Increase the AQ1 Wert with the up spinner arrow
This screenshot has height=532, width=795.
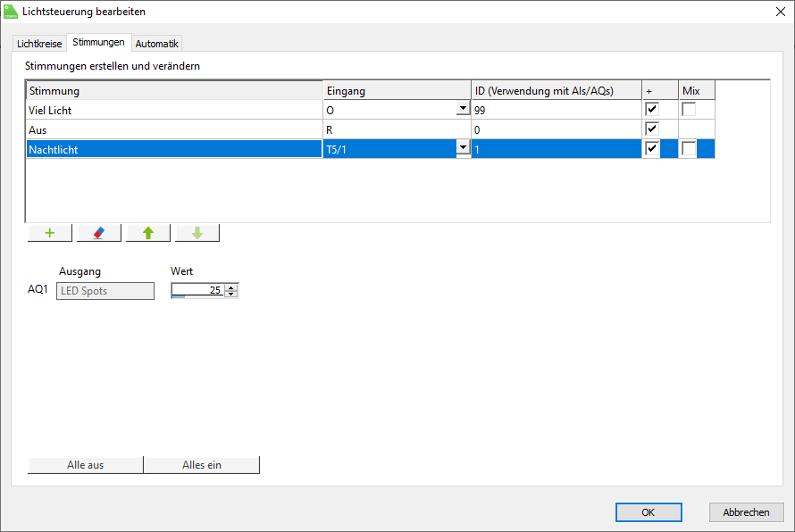[x=231, y=287]
